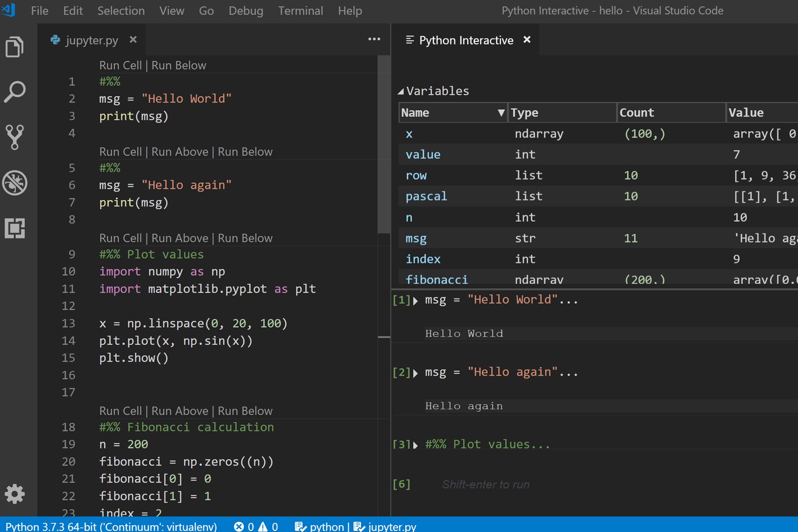Click the sort arrow in Name column header
The height and width of the screenshot is (532, 798).
click(501, 113)
